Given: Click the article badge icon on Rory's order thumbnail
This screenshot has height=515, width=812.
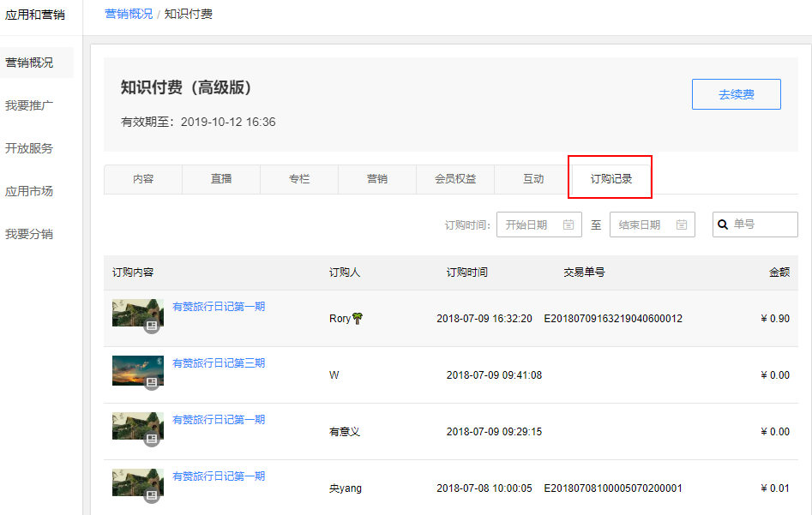Looking at the screenshot, I should coord(151,326).
